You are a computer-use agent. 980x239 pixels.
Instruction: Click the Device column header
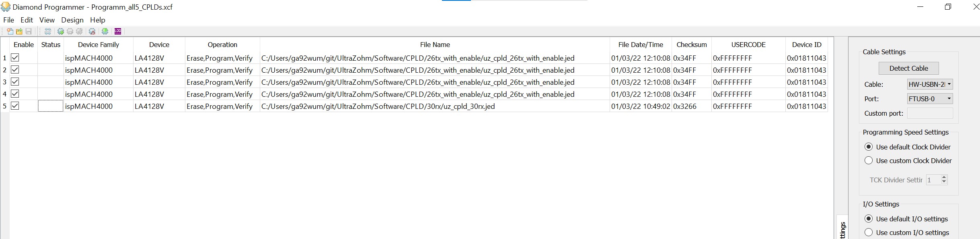tap(159, 45)
